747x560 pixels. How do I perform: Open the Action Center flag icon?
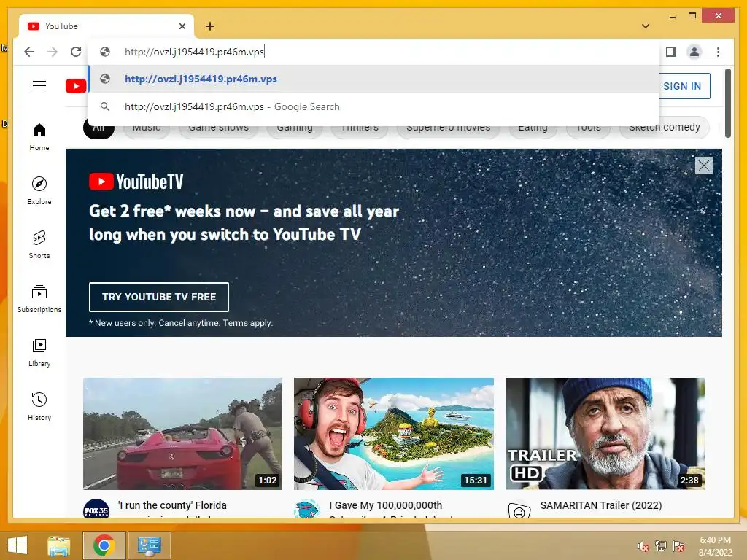tap(678, 545)
